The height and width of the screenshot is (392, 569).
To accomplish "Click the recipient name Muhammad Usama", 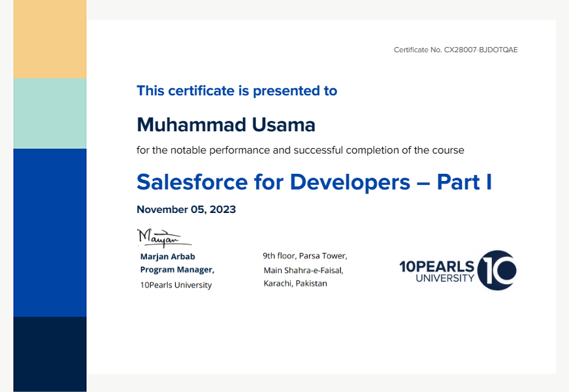I will click(x=226, y=124).
